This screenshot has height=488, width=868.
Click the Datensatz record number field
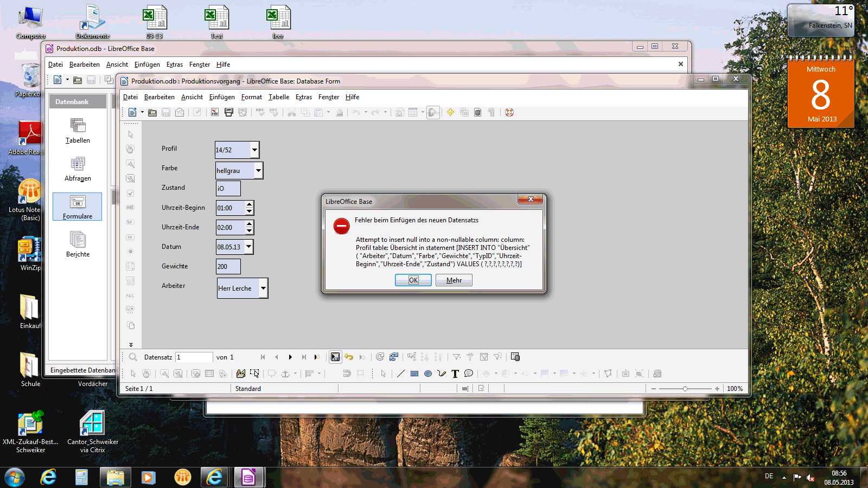[194, 357]
